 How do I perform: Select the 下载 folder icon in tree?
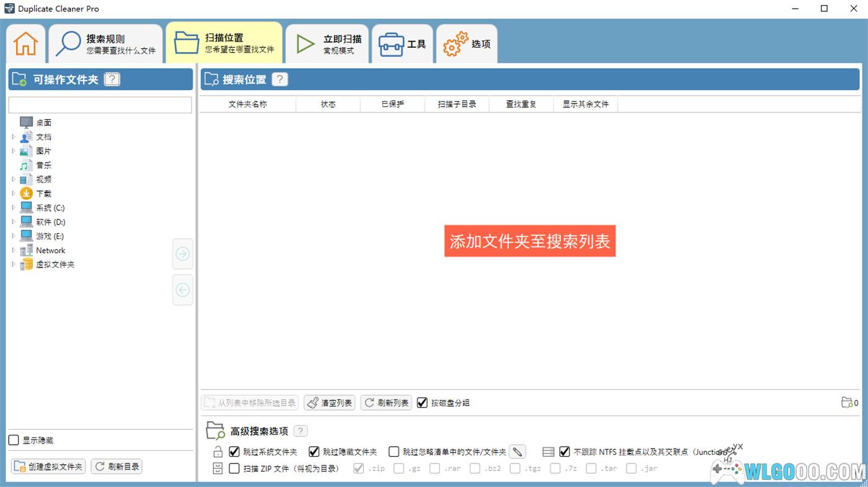coord(26,194)
